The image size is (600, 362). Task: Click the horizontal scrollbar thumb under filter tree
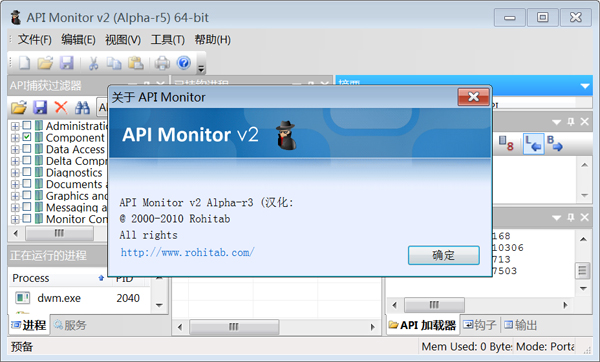pos(59,233)
